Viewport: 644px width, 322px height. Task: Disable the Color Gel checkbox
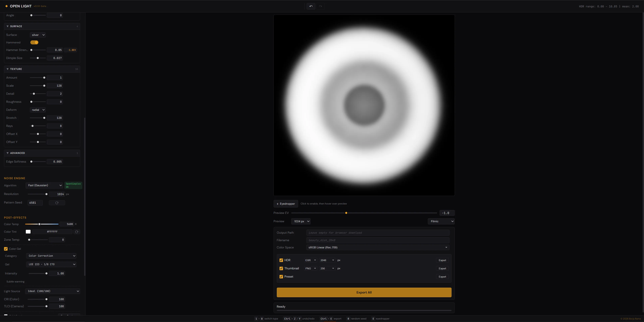tap(6, 249)
